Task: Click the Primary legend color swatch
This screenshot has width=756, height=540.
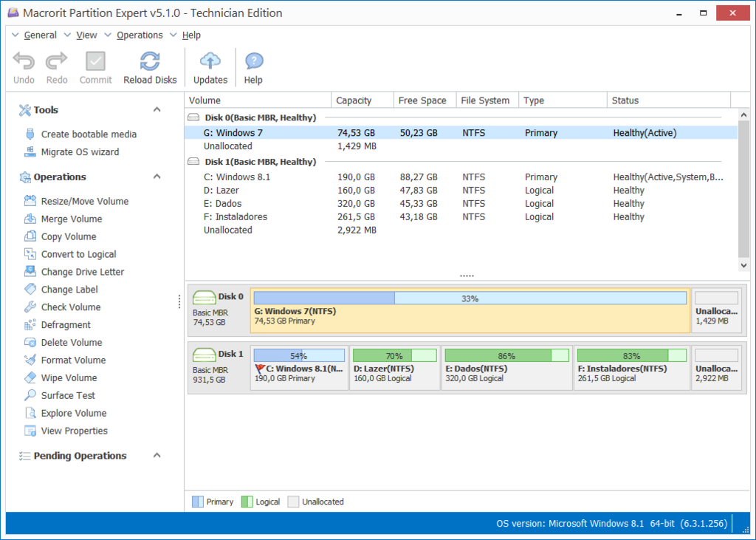Action: (x=198, y=502)
